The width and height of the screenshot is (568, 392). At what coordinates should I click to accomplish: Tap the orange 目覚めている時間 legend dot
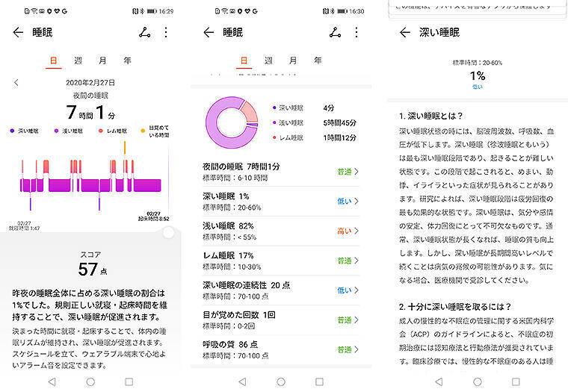pyautogui.click(x=143, y=131)
